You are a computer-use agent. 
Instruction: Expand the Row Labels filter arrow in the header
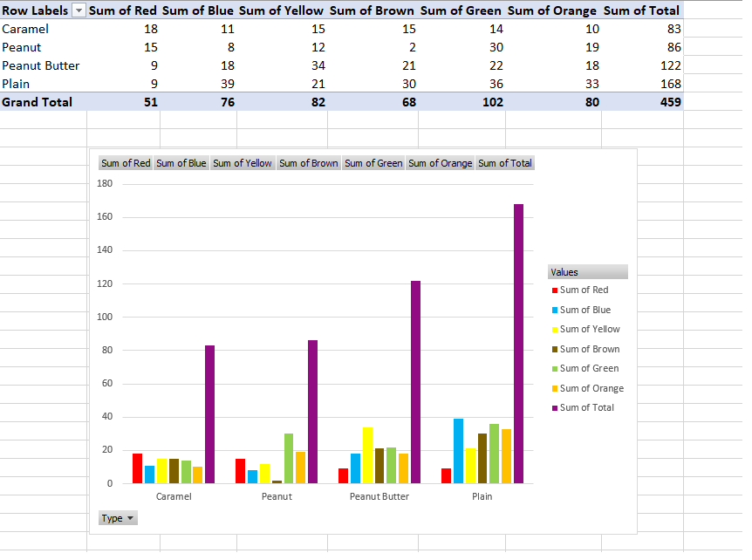(x=78, y=10)
